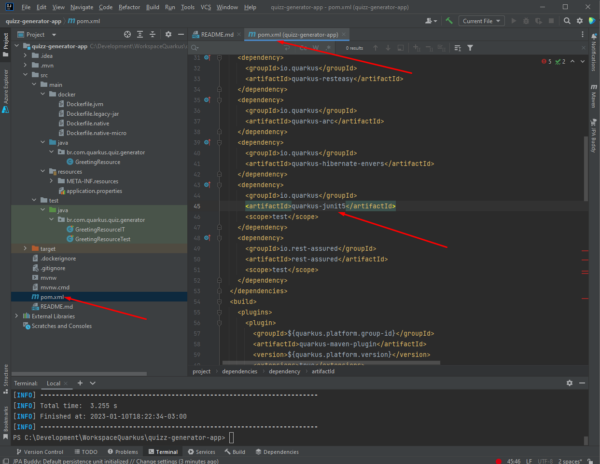Expand External Libraries node
Screen dimensions: 600x464
17,316
